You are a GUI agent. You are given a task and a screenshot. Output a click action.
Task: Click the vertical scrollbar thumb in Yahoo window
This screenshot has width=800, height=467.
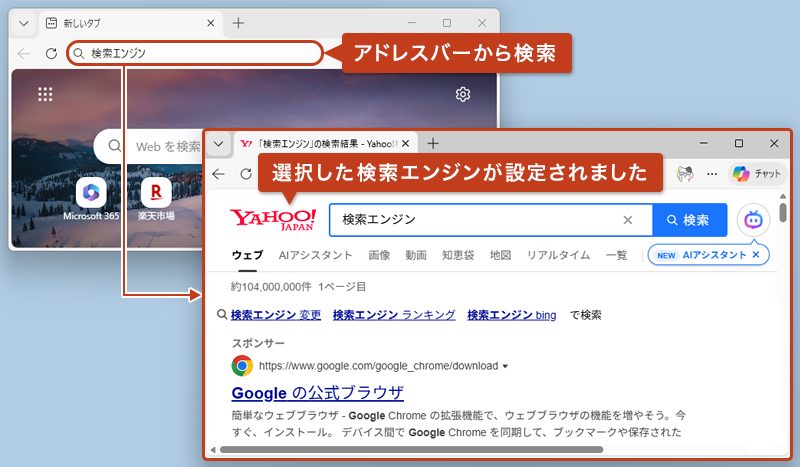(x=783, y=212)
